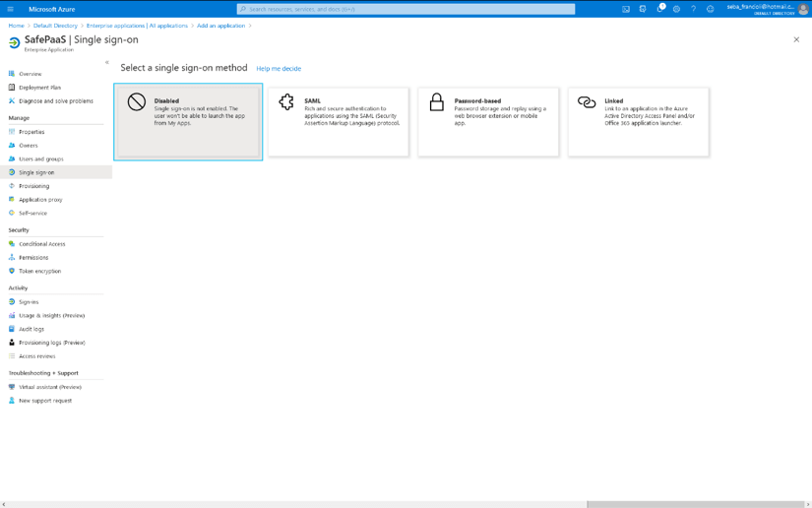
Task: Click the Manage section heading
Action: coord(19,118)
